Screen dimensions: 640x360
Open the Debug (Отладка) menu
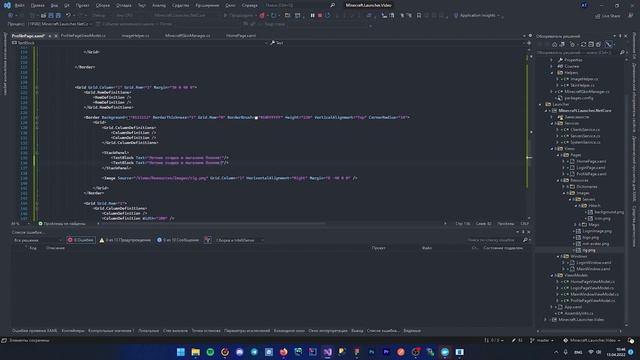124,5
